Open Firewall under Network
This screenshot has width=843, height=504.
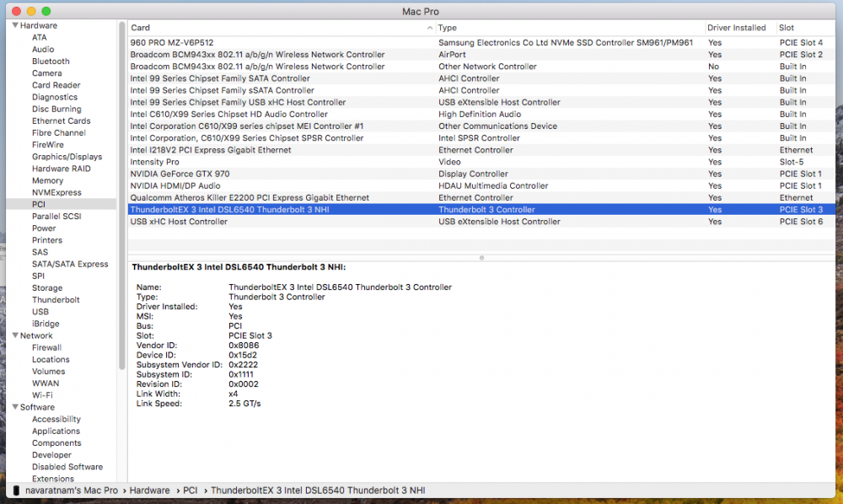tap(46, 347)
